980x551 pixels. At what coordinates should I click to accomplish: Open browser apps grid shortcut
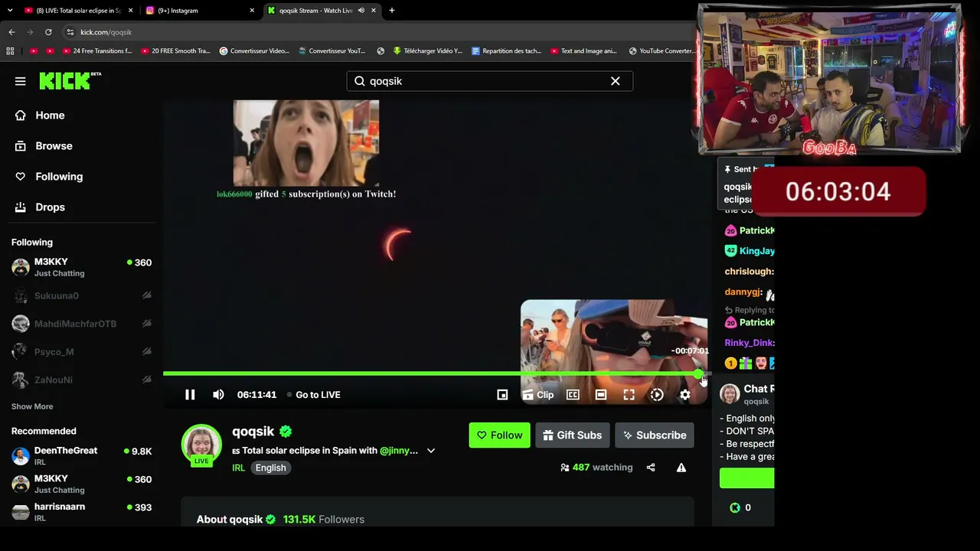[10, 51]
